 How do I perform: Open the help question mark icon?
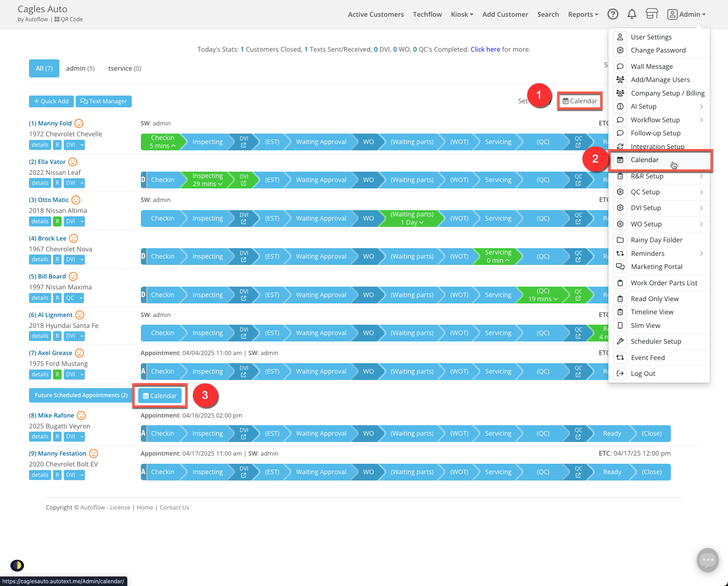(613, 14)
